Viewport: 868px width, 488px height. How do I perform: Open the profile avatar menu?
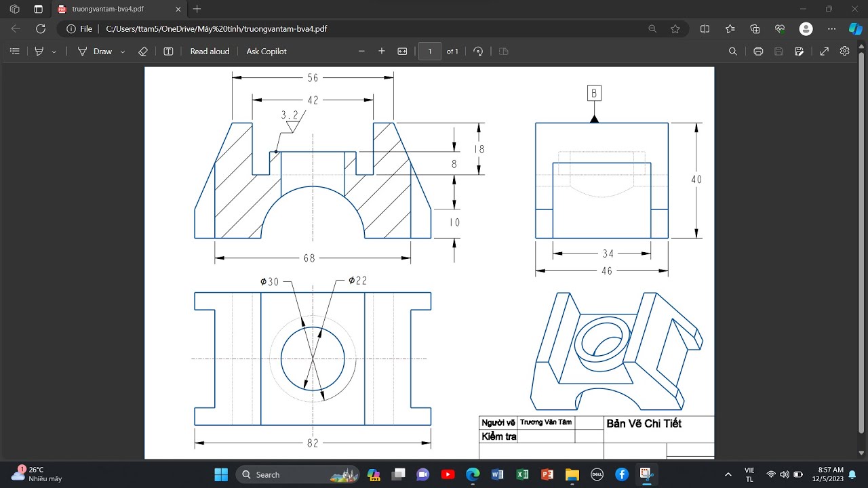coord(806,29)
